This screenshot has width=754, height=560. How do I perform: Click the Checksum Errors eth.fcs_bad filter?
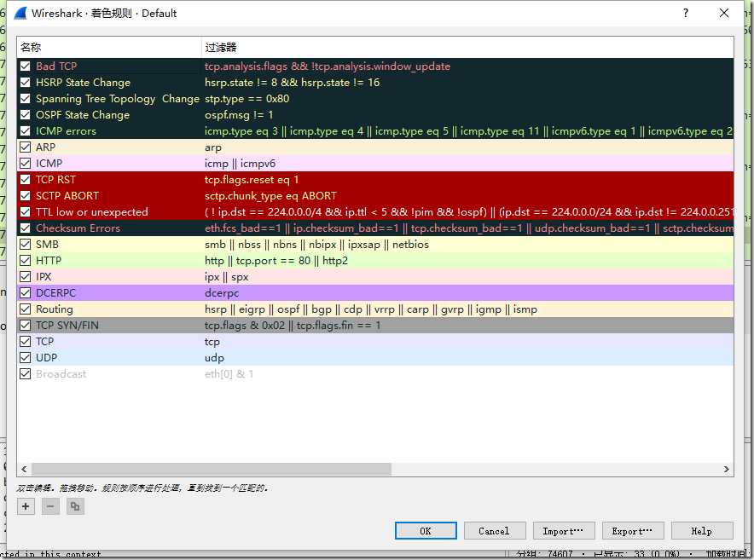pos(469,228)
